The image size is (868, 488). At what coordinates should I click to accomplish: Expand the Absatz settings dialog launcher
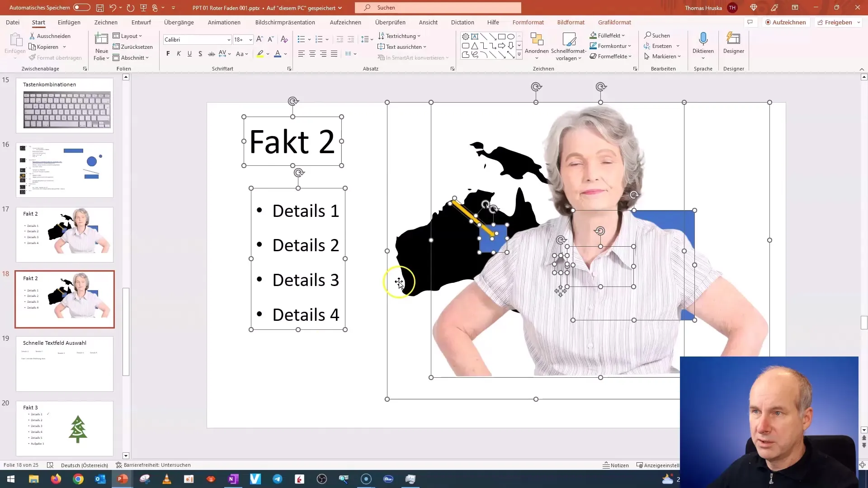click(x=452, y=69)
